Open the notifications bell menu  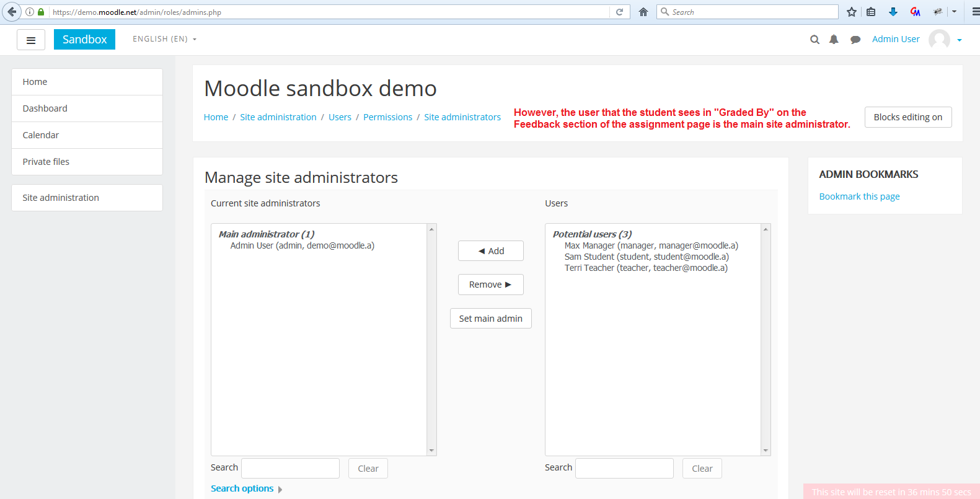834,40
